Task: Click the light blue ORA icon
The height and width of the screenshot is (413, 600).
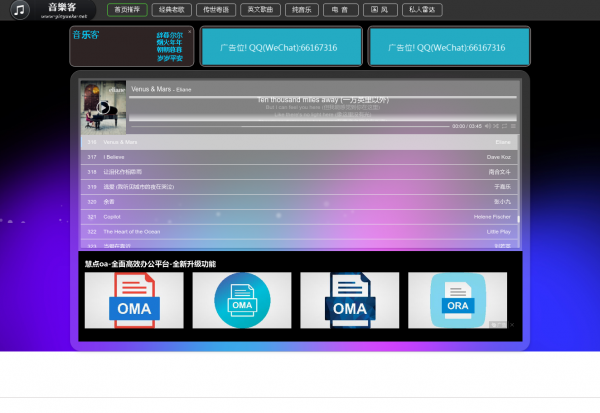Action: click(x=457, y=300)
